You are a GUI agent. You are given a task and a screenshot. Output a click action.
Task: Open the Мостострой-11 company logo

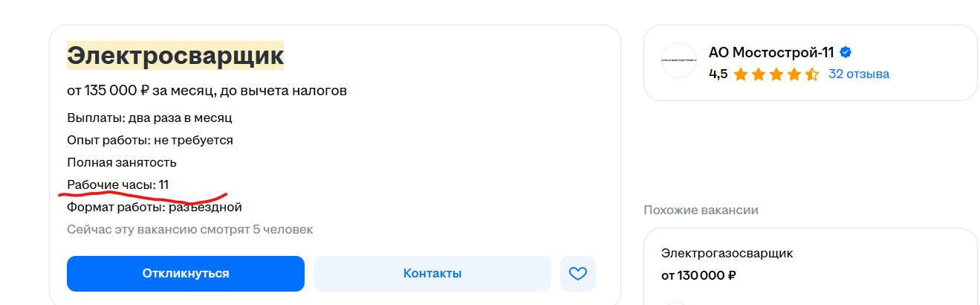678,60
